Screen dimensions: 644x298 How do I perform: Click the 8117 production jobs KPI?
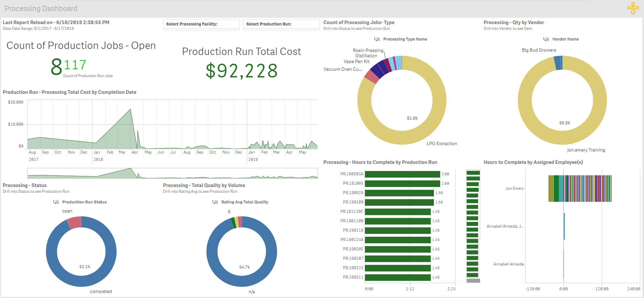(69, 66)
